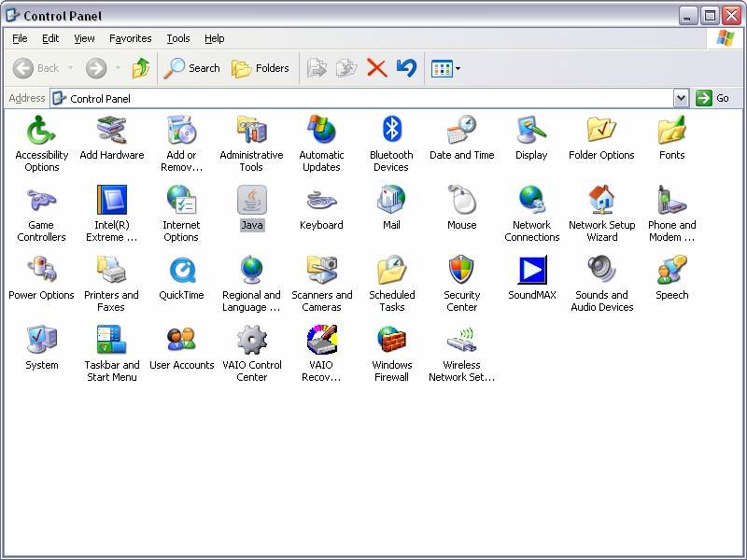Open the Java control panel icon

[251, 201]
